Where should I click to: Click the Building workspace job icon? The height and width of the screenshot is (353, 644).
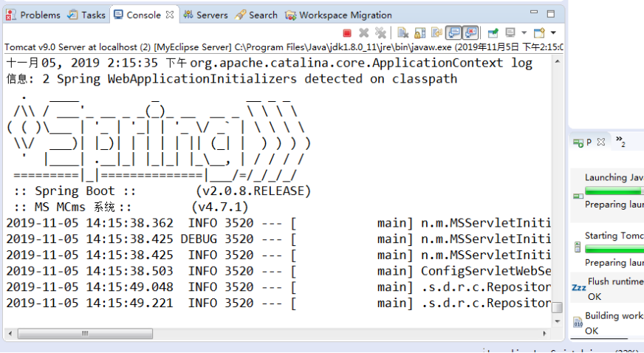[x=578, y=322]
